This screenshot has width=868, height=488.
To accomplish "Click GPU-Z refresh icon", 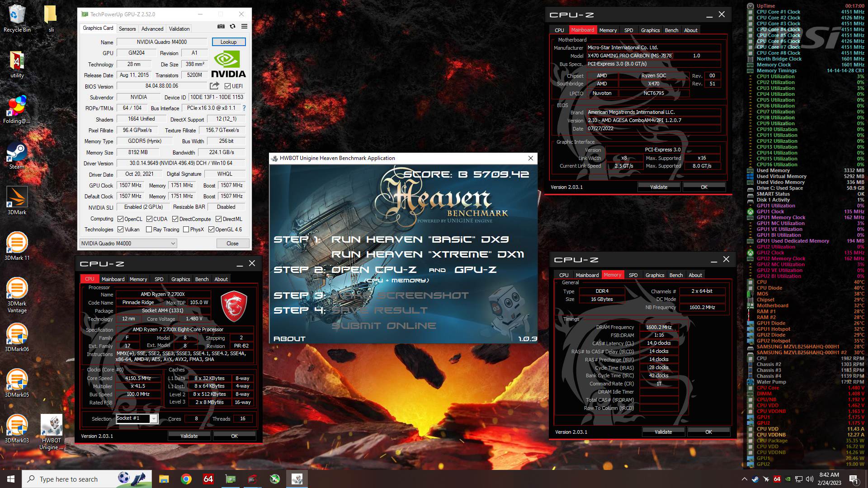I will [x=232, y=27].
